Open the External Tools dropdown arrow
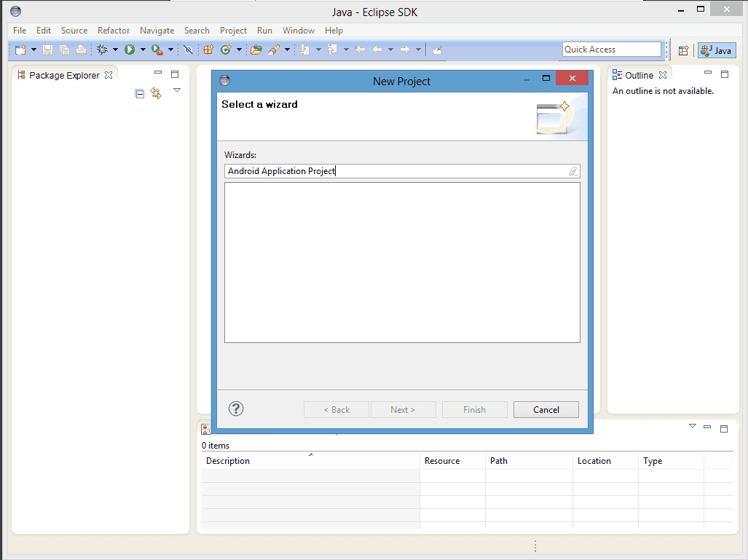The image size is (748, 560). click(170, 50)
